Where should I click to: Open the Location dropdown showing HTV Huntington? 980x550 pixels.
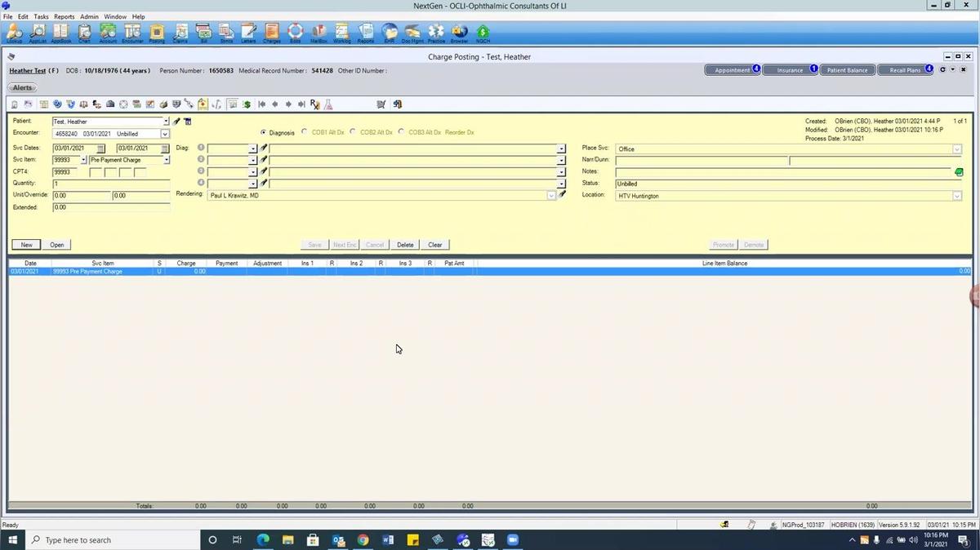[x=956, y=196]
